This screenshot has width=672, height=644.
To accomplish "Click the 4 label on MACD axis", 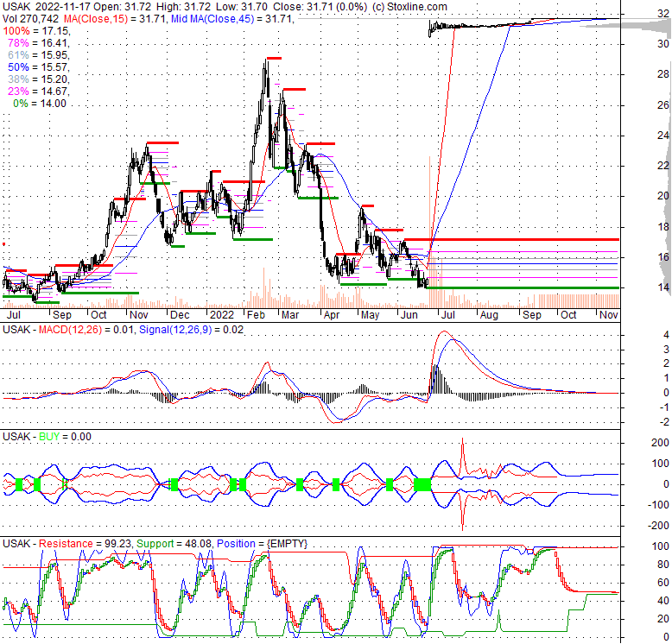I will click(x=666, y=334).
